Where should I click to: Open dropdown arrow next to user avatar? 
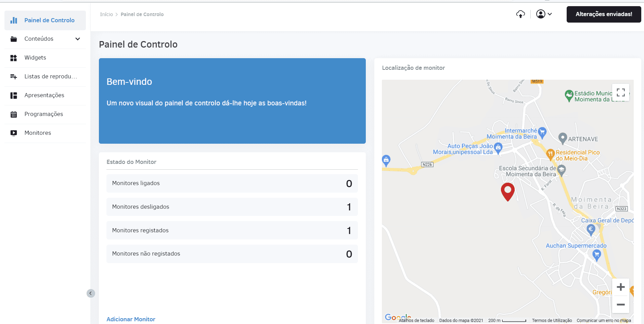click(x=550, y=14)
